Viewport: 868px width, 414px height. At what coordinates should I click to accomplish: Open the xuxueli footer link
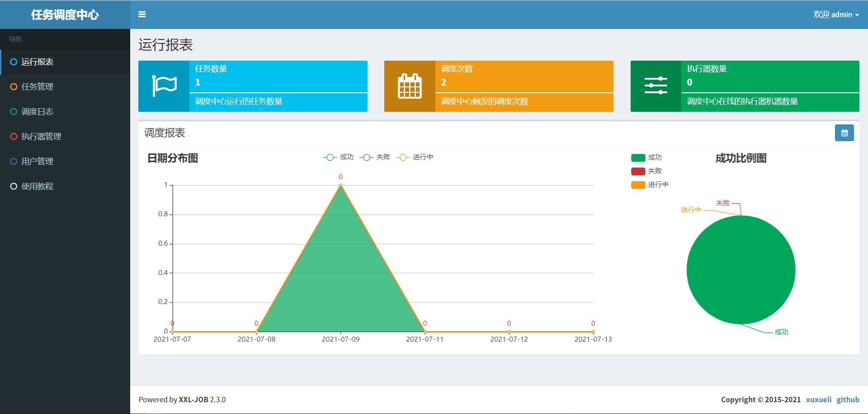819,400
